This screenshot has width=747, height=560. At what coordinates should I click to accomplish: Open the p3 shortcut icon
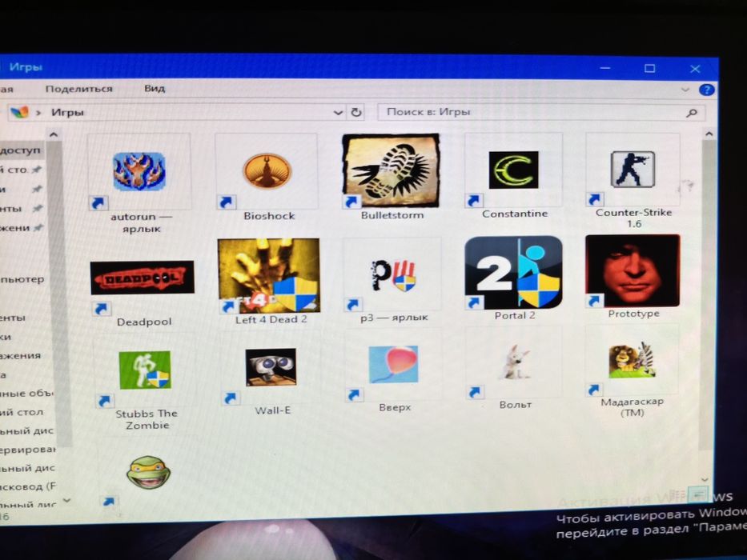(x=393, y=275)
